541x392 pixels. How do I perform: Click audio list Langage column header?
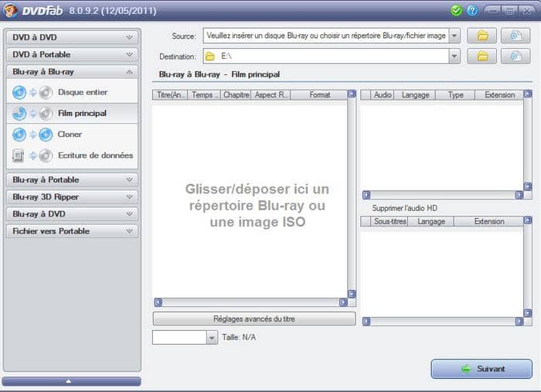coord(415,95)
